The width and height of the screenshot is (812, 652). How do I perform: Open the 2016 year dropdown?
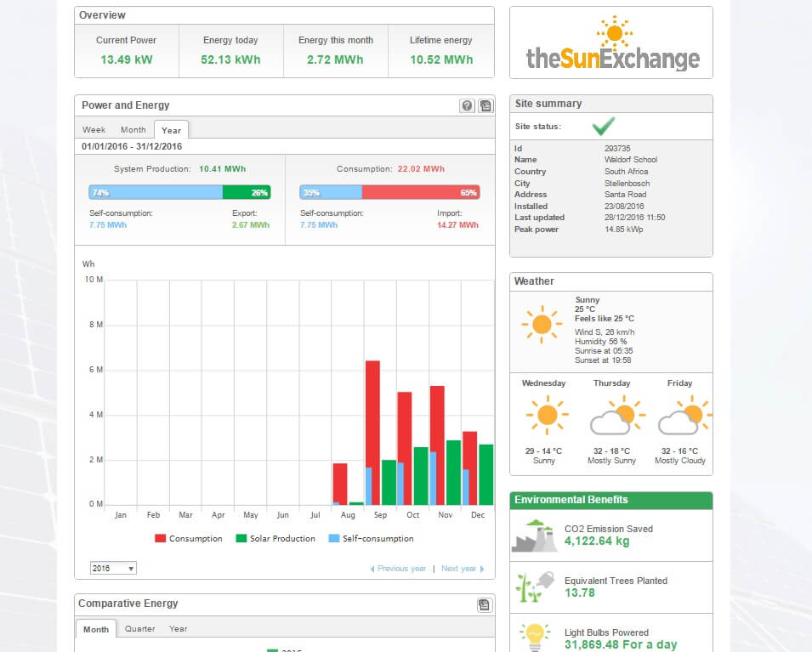[x=113, y=568]
